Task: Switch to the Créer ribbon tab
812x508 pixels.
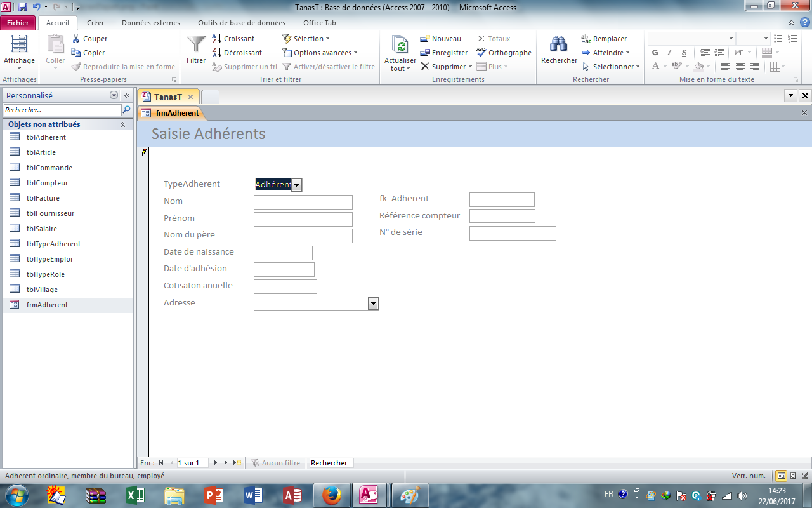Action: click(x=96, y=23)
